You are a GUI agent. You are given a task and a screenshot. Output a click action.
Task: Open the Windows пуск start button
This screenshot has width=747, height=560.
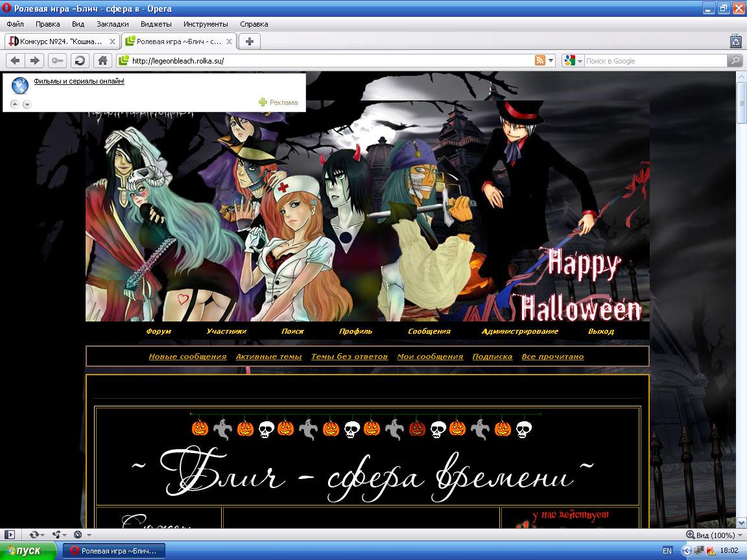pyautogui.click(x=27, y=550)
